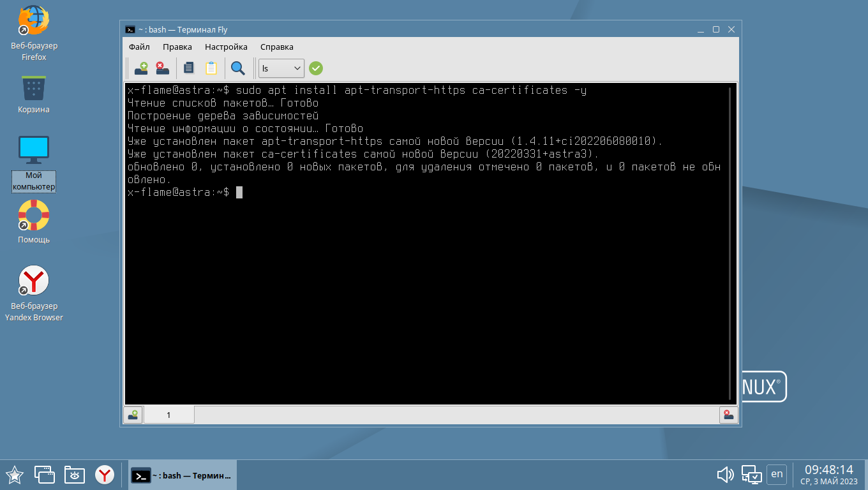Screen dimensions: 868x490
Task: Click the terminal prompt line with the cursor
Action: pyautogui.click(x=185, y=192)
